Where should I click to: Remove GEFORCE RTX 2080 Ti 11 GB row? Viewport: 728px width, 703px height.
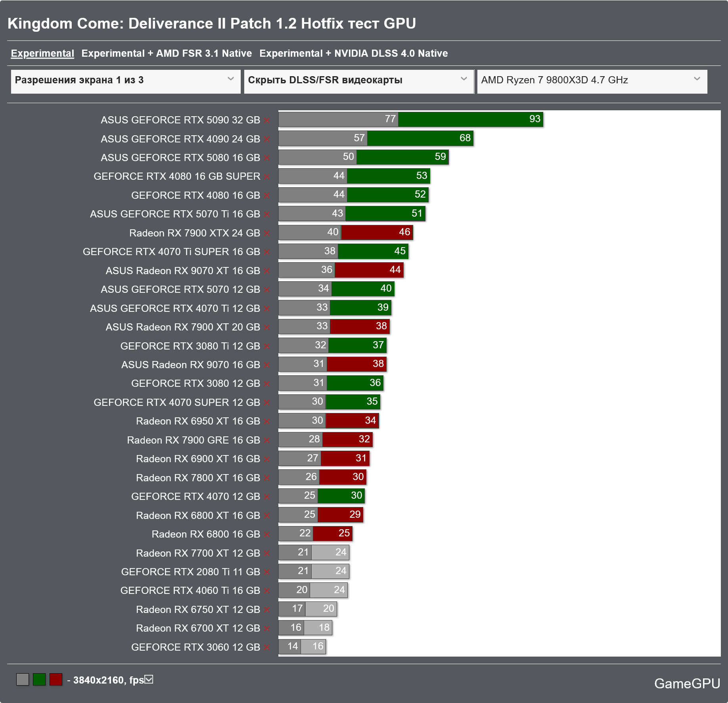coord(267,572)
